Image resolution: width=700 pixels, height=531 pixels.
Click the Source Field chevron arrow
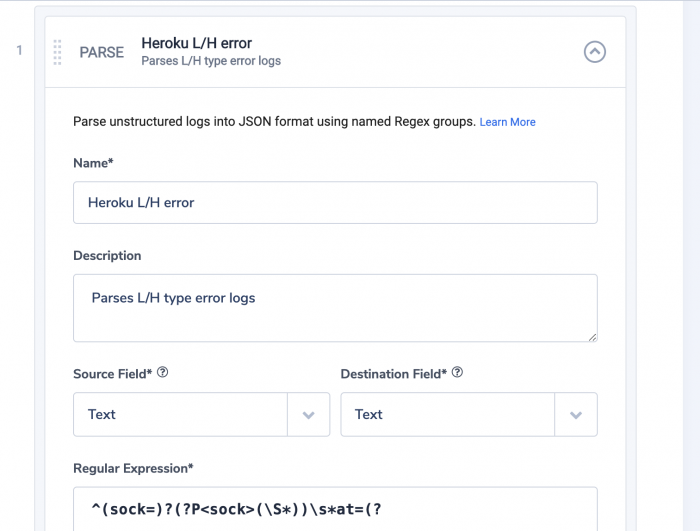308,415
